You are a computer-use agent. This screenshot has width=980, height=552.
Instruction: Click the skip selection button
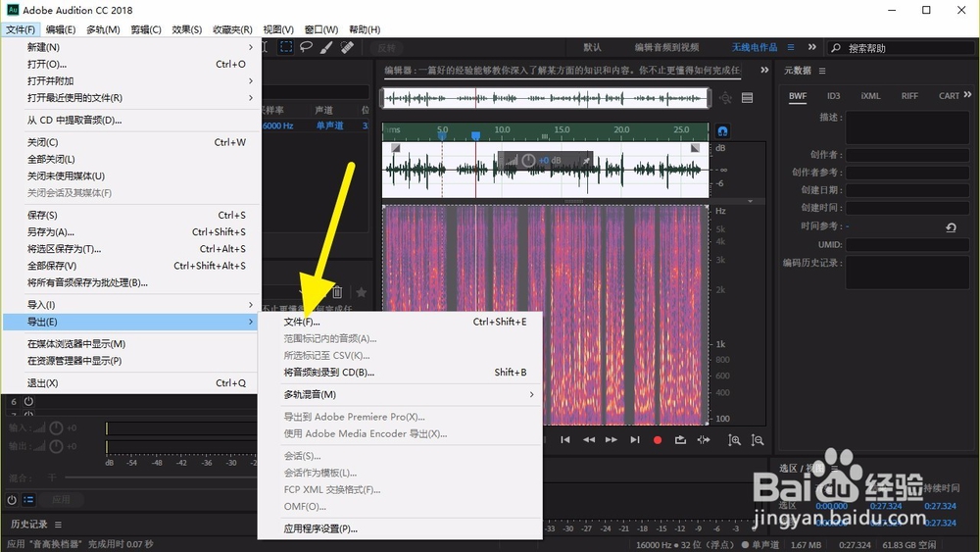(704, 440)
